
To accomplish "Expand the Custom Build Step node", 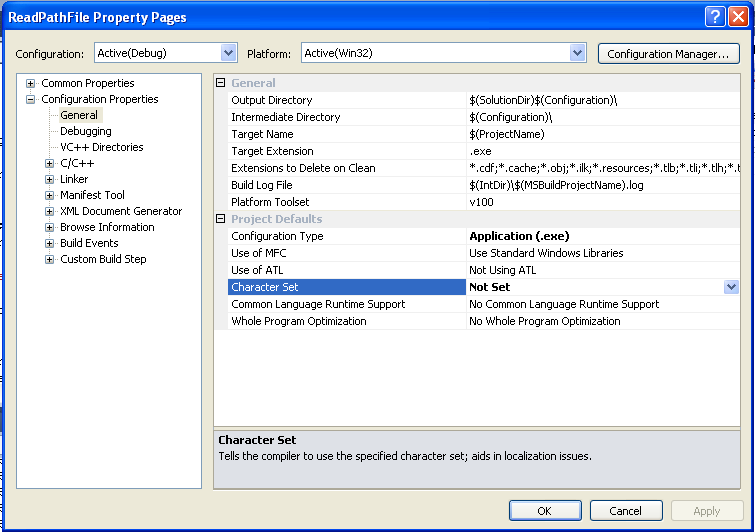I will pos(49,259).
